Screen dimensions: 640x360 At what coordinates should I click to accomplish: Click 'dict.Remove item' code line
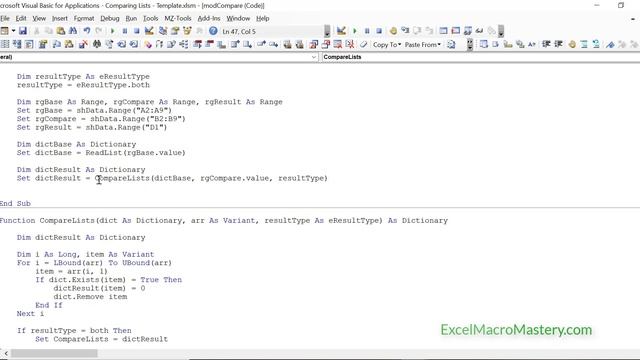tap(90, 297)
